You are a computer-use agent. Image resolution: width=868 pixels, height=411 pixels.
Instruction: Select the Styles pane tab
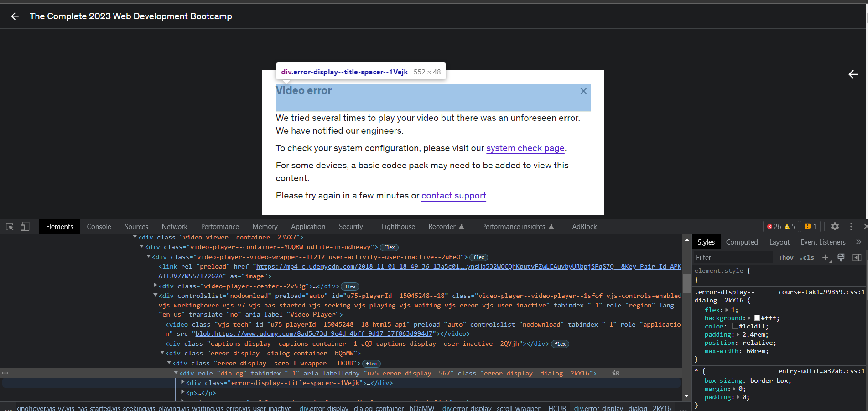706,242
